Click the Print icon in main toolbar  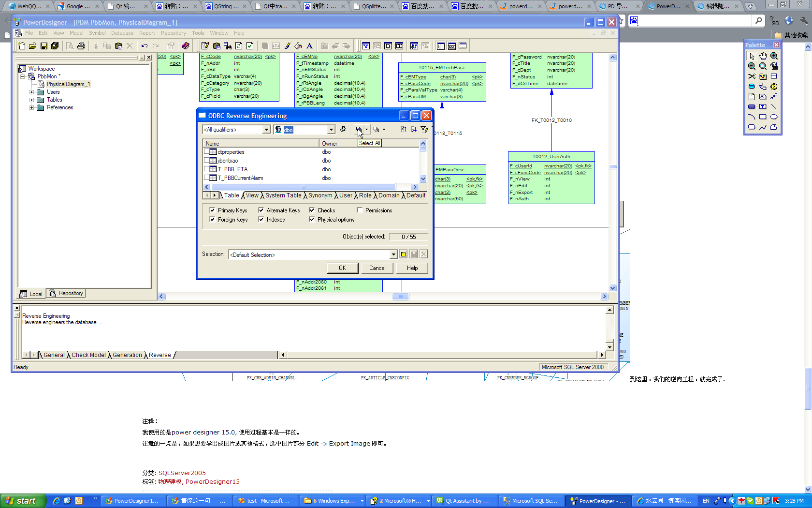click(81, 46)
